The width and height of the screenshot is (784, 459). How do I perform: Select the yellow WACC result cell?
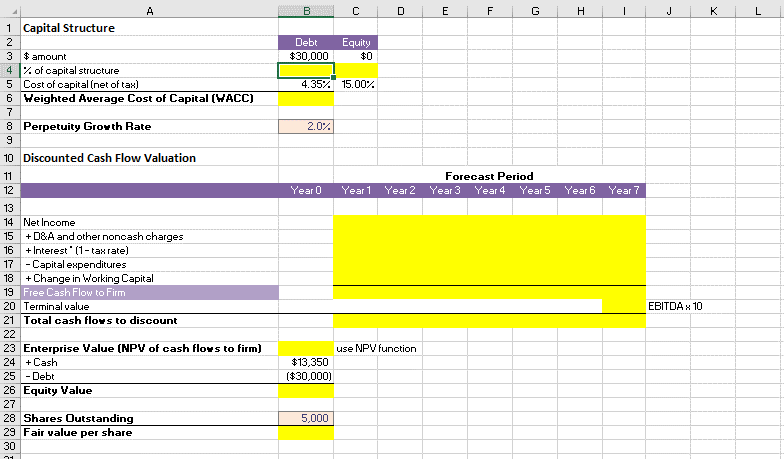coord(306,98)
